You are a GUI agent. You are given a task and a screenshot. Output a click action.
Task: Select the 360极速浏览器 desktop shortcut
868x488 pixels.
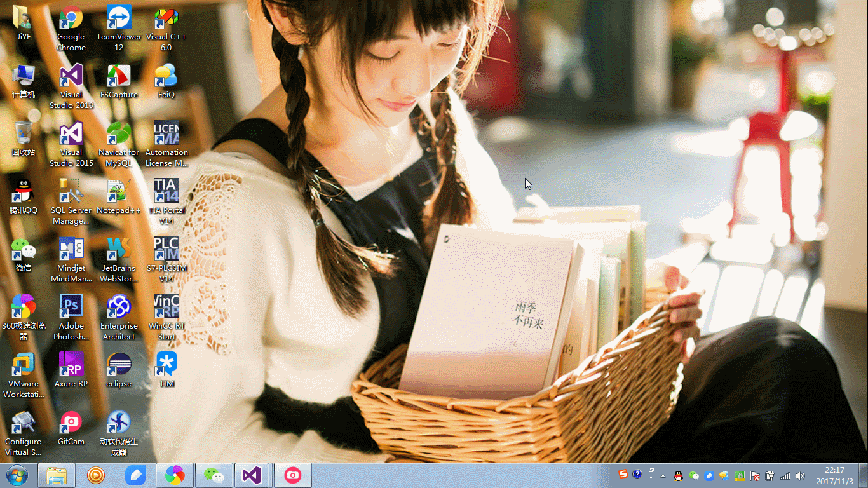tap(24, 318)
